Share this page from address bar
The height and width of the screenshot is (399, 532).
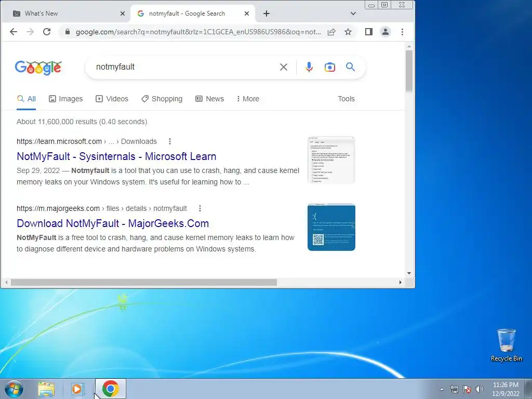(x=331, y=32)
